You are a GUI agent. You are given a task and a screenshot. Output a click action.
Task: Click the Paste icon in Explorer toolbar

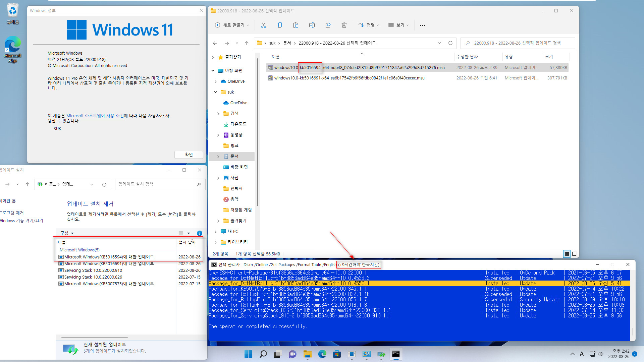click(x=296, y=25)
